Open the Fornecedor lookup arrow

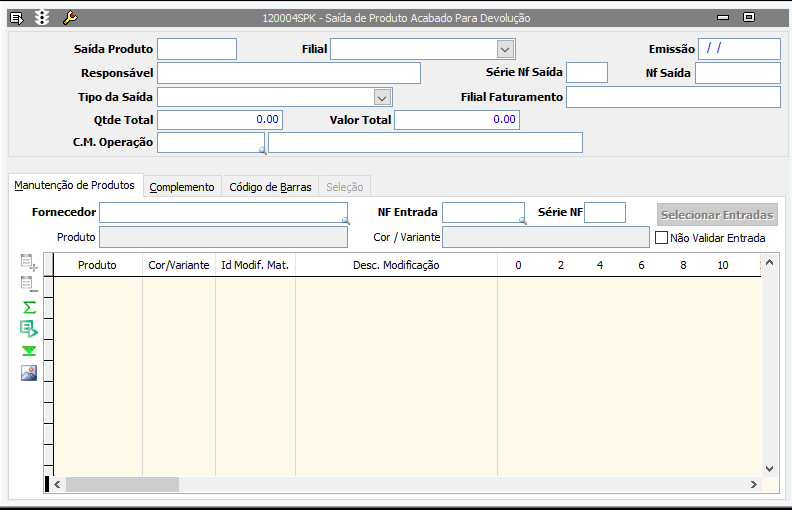click(346, 219)
